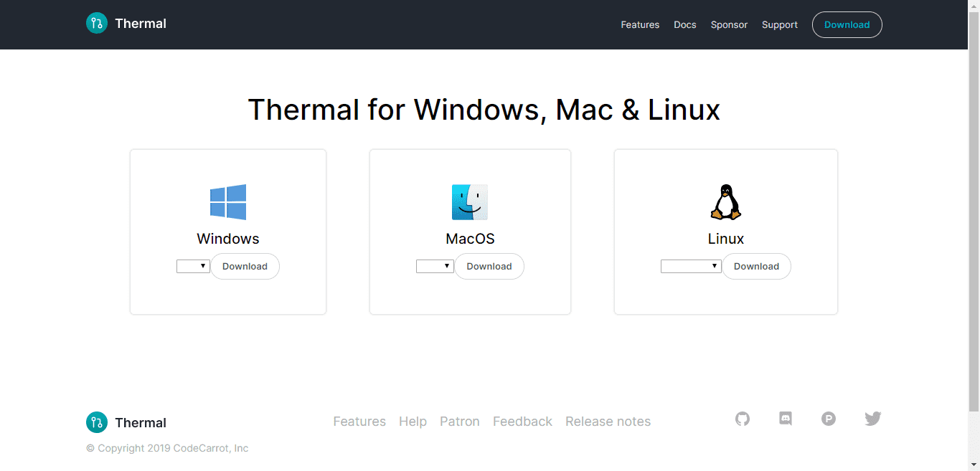Open Sponsor in the top navigation

[x=729, y=24]
